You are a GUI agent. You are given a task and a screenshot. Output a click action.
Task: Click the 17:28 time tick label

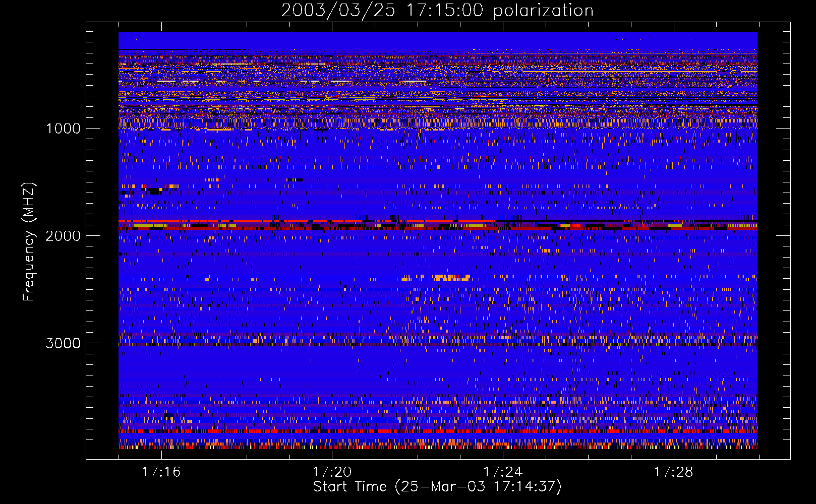click(x=674, y=472)
